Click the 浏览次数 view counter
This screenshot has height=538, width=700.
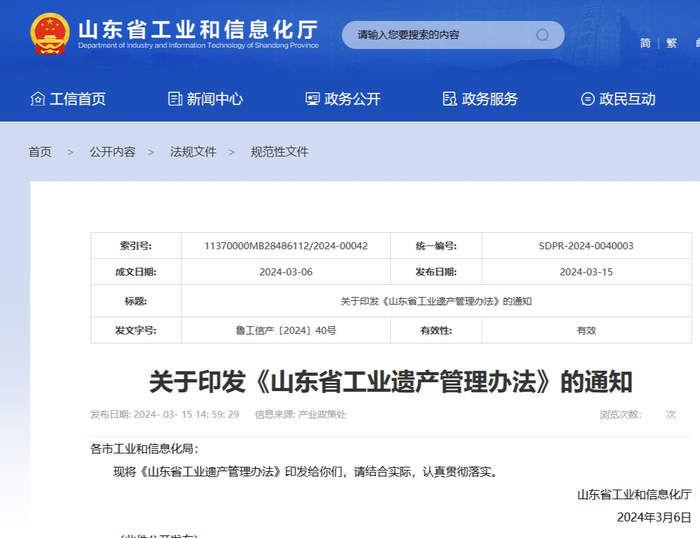point(638,414)
